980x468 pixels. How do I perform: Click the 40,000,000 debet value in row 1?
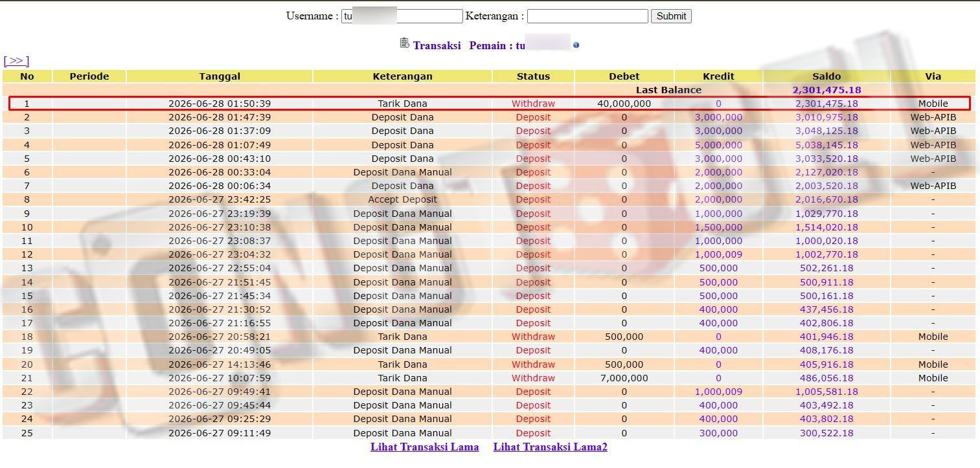(x=624, y=104)
